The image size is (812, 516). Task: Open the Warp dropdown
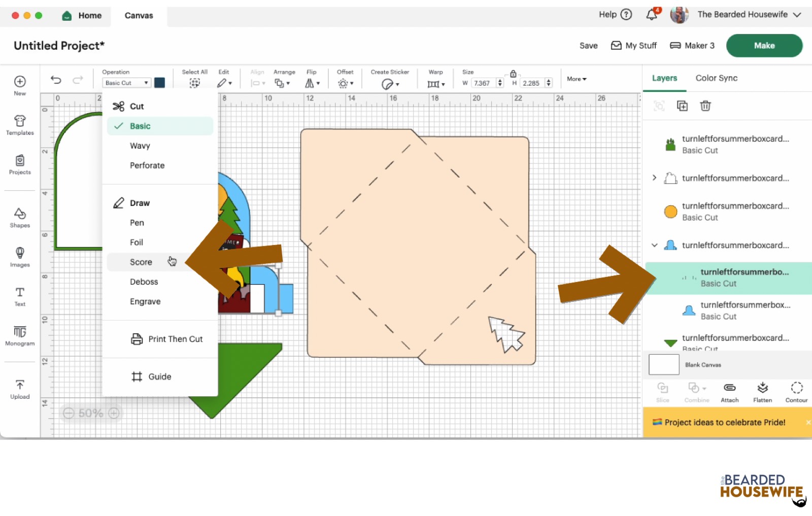[x=436, y=84]
